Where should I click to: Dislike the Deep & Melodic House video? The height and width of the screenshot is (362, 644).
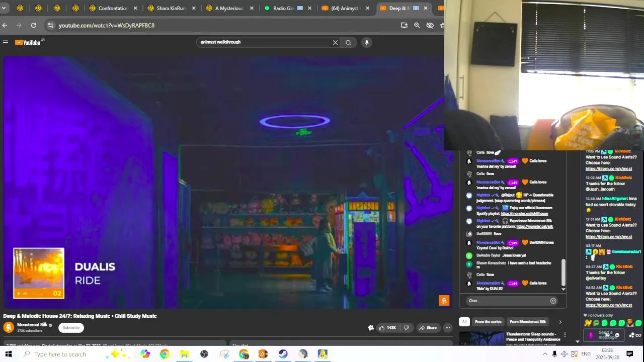coord(407,328)
